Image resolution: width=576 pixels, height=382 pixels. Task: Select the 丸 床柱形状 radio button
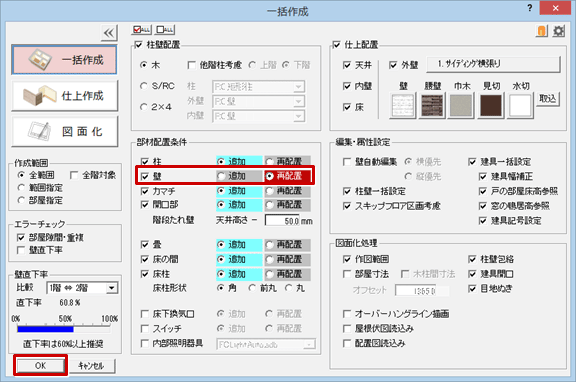pyautogui.click(x=289, y=288)
